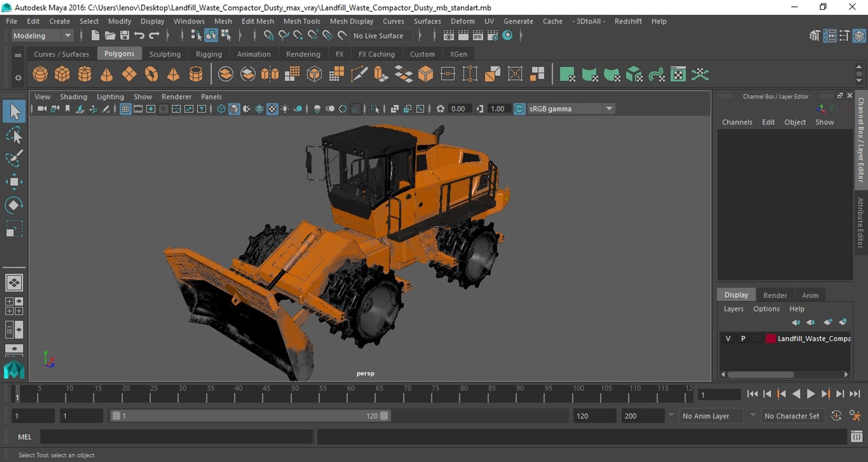
Task: Click the red layer color swatch
Action: (x=771, y=339)
